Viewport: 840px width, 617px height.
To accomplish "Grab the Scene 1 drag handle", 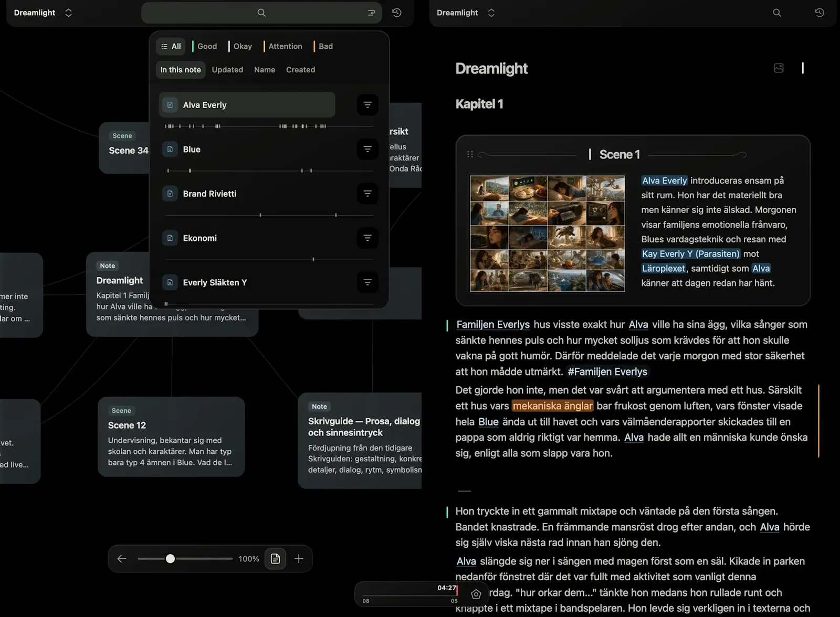I will (x=470, y=154).
